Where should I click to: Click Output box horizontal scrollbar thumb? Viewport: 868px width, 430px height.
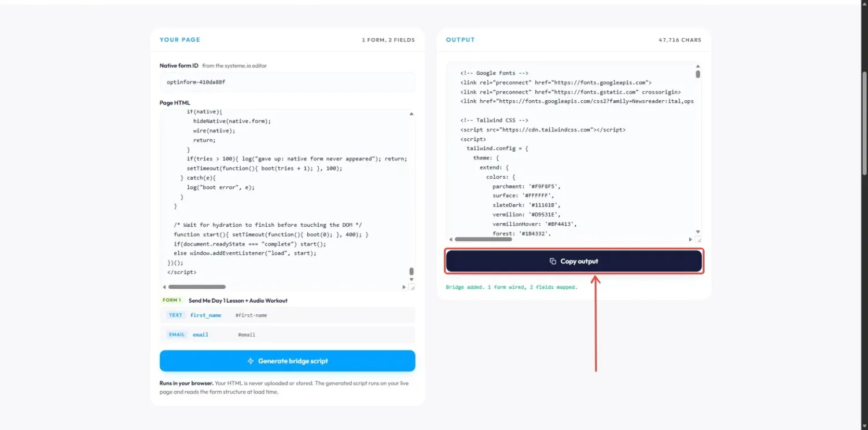[483, 239]
